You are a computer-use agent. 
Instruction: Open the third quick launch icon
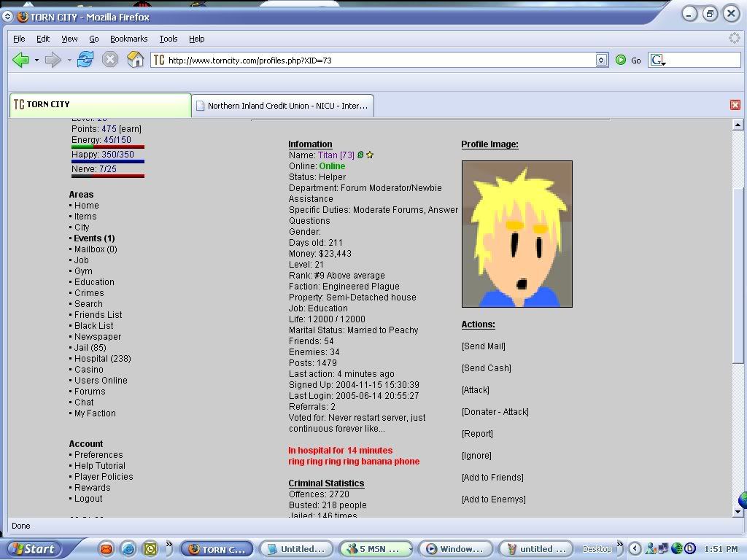[150, 549]
